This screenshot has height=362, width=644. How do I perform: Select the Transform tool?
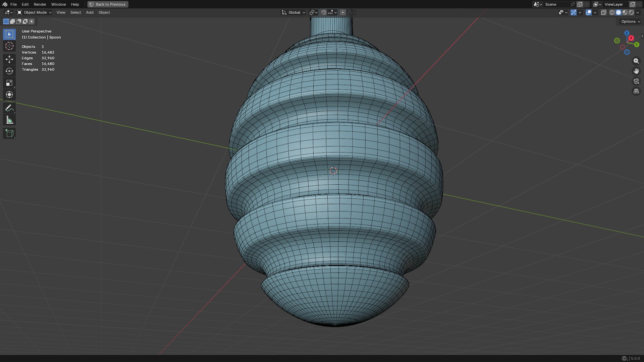(9, 95)
